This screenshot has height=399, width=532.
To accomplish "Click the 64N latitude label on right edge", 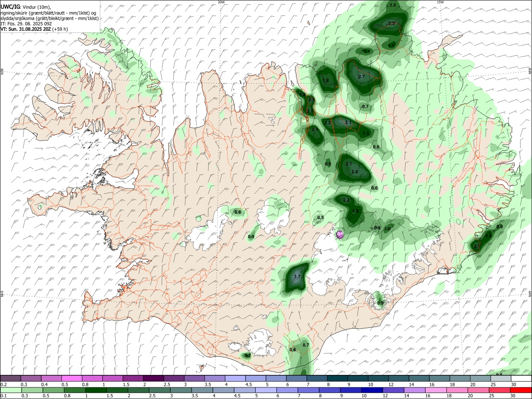I will 530,293.
